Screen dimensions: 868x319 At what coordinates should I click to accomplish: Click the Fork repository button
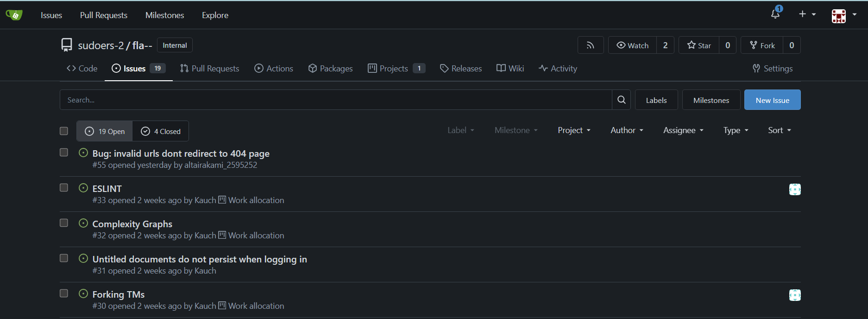(x=762, y=45)
